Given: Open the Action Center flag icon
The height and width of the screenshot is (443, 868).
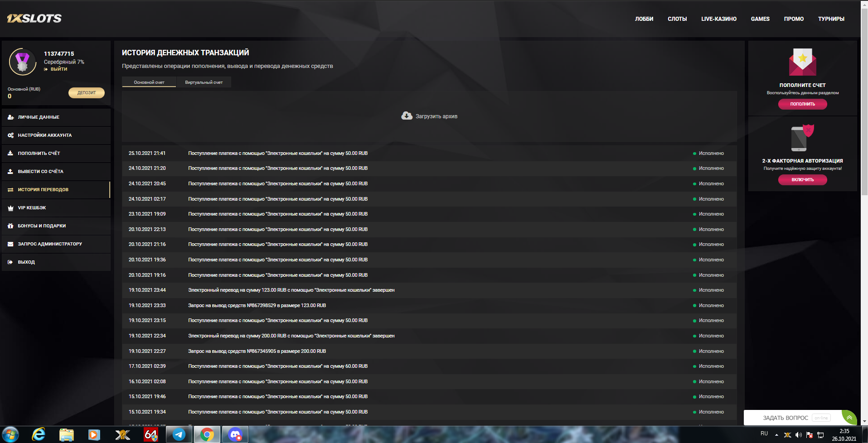Looking at the screenshot, I should point(810,435).
